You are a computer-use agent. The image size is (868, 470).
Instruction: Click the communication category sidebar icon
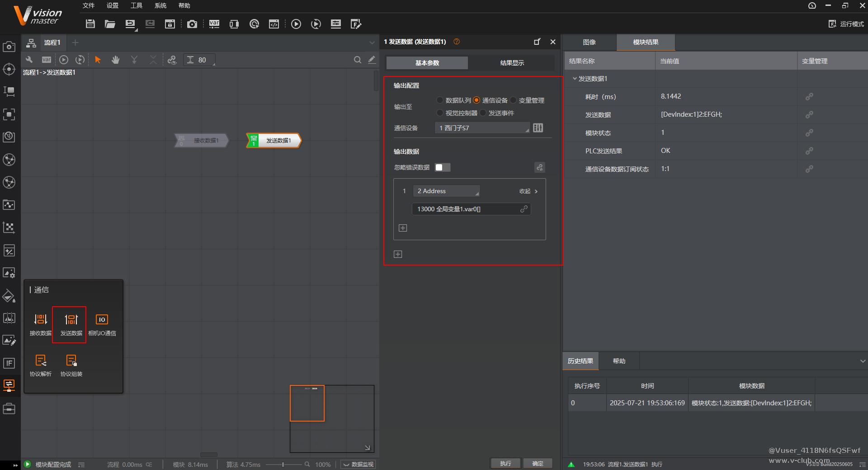coord(9,385)
